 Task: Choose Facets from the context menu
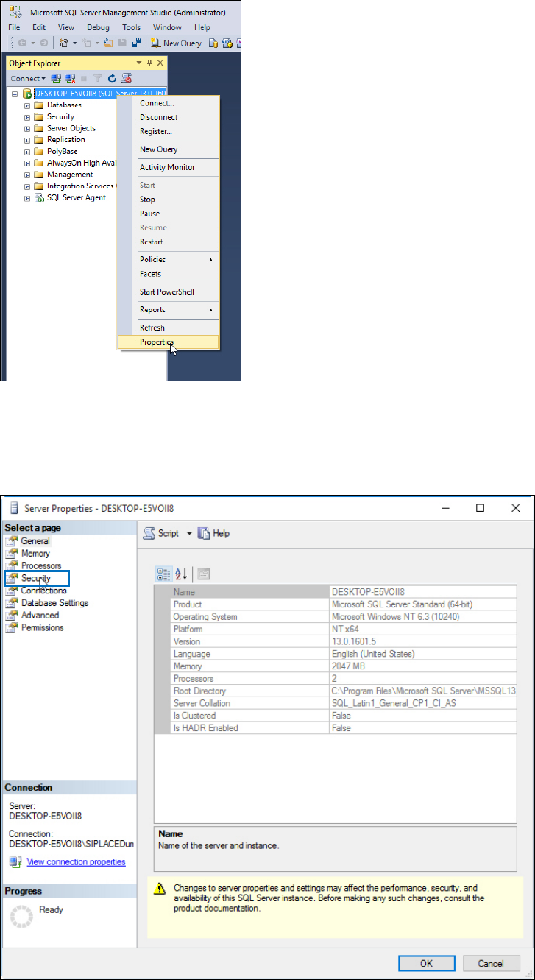tap(169, 274)
